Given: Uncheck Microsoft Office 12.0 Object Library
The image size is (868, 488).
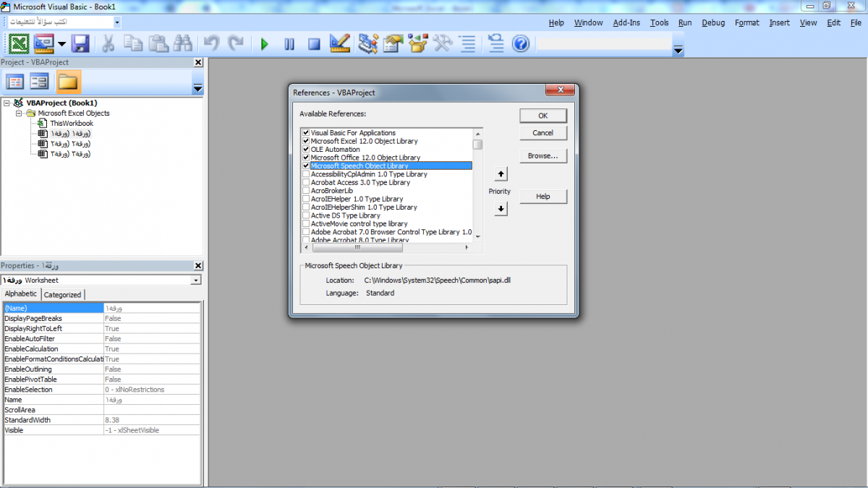Looking at the screenshot, I should [x=306, y=158].
